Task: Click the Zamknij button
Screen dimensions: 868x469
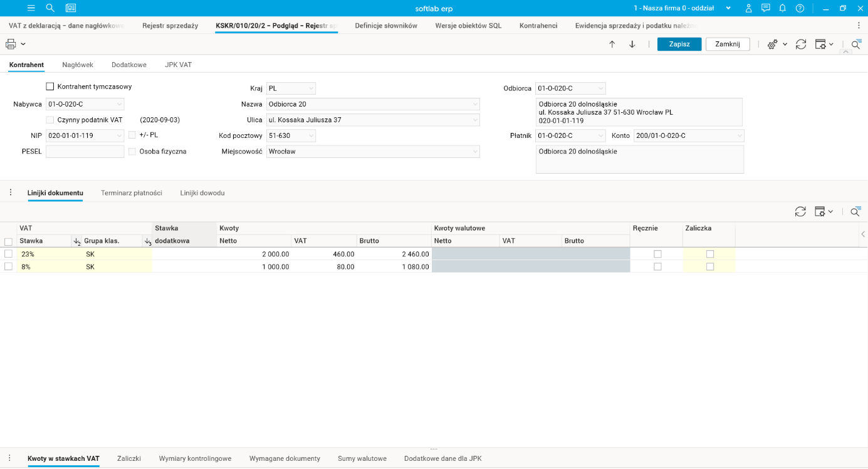Action: coord(728,44)
